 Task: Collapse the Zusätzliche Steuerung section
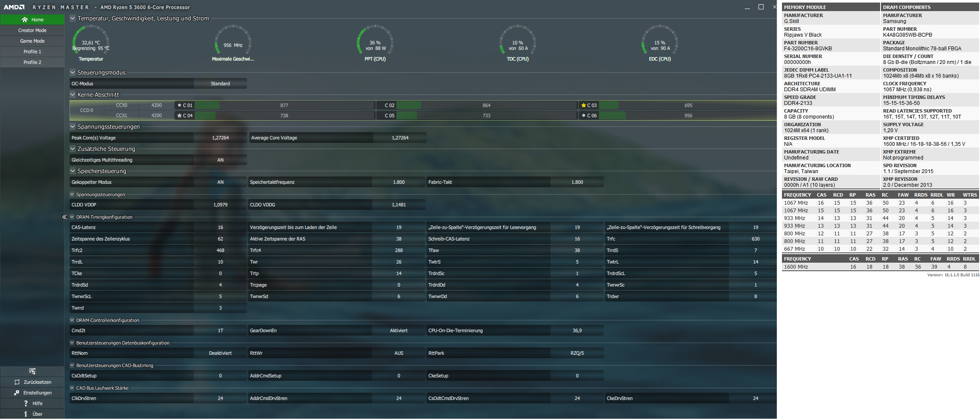coord(73,149)
